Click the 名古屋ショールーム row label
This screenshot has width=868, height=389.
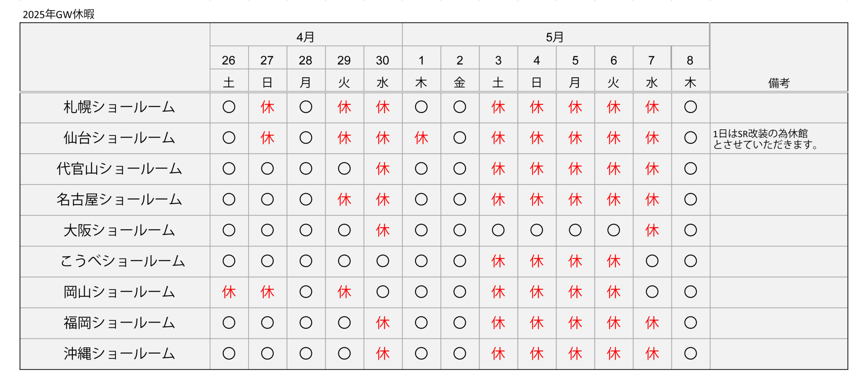tap(119, 200)
